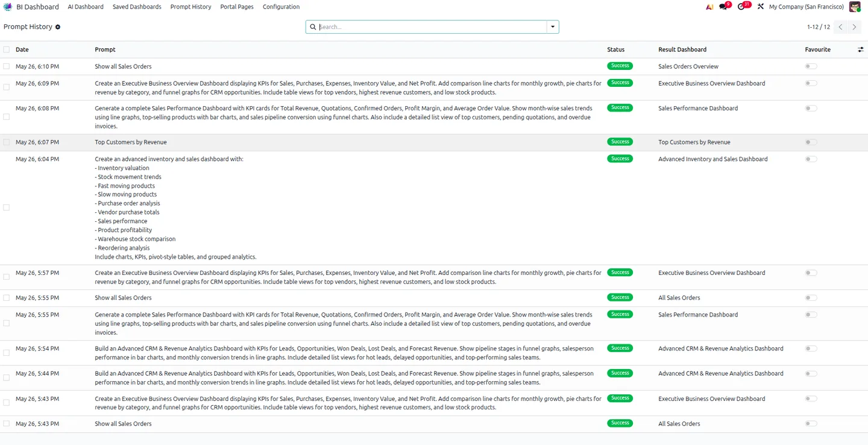Open the Configuration menu

(x=281, y=7)
